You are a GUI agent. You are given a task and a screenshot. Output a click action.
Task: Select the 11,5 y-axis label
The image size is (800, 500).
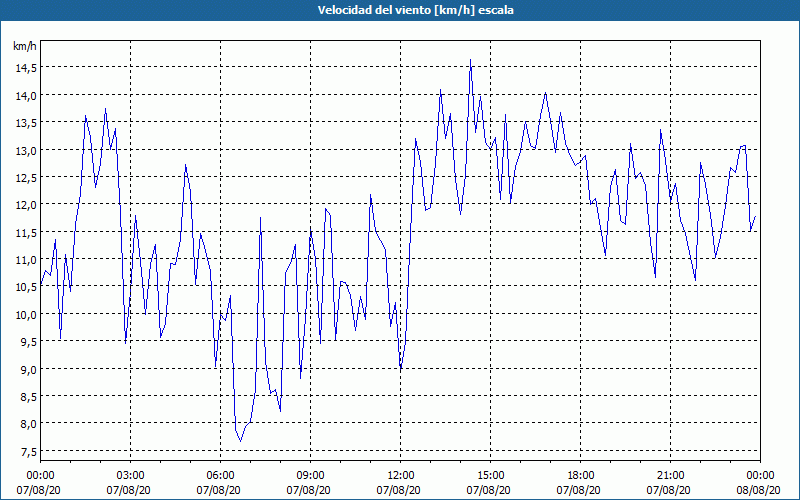click(x=25, y=232)
